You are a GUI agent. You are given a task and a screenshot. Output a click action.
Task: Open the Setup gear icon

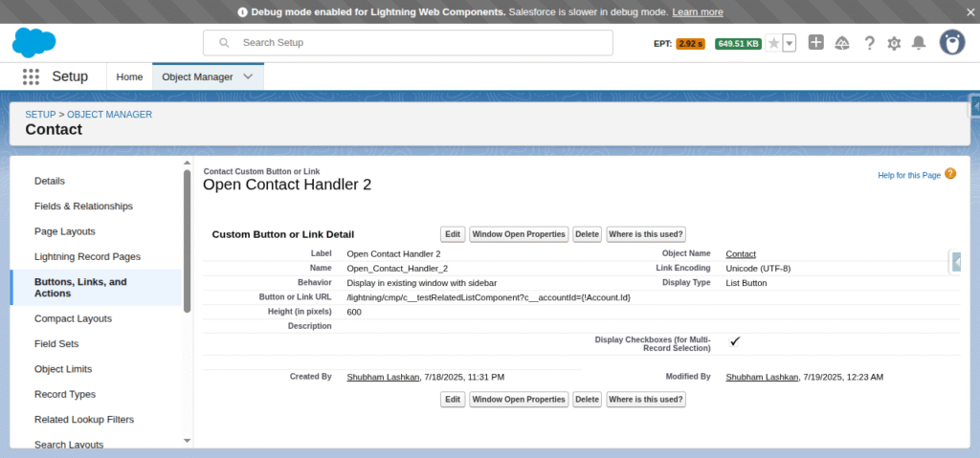(894, 43)
